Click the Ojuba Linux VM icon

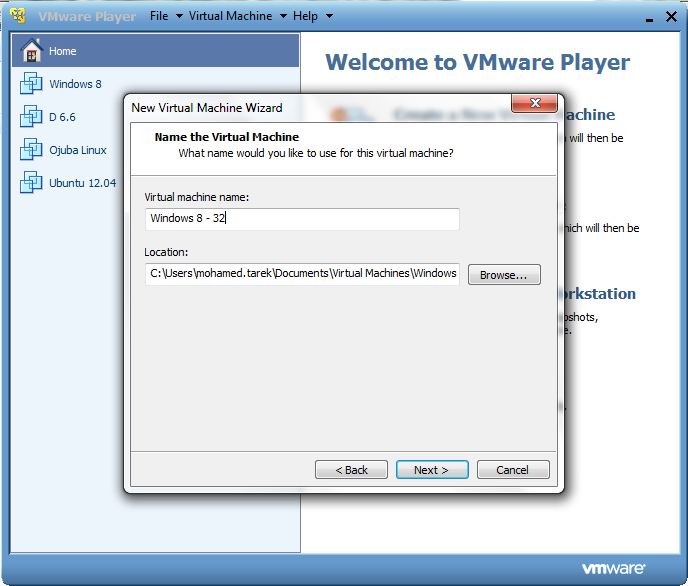click(31, 149)
